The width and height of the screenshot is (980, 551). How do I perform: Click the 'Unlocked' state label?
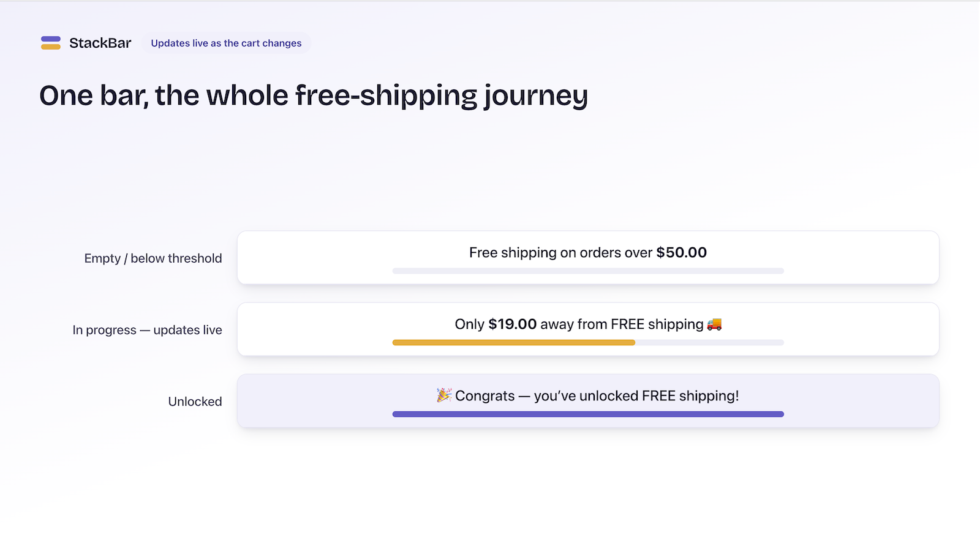click(195, 402)
